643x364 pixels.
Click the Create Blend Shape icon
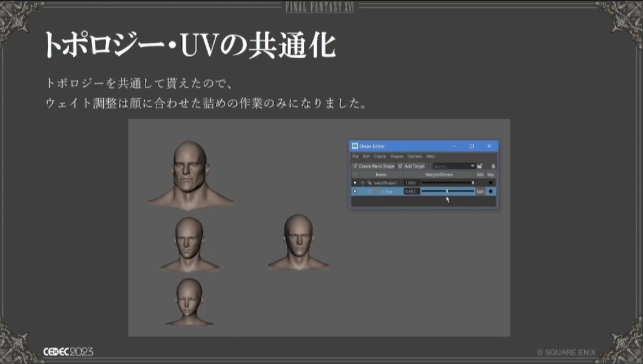355,166
